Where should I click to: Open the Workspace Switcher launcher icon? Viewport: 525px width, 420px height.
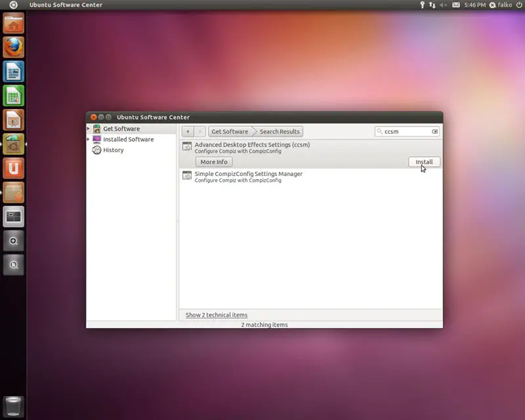click(13, 217)
